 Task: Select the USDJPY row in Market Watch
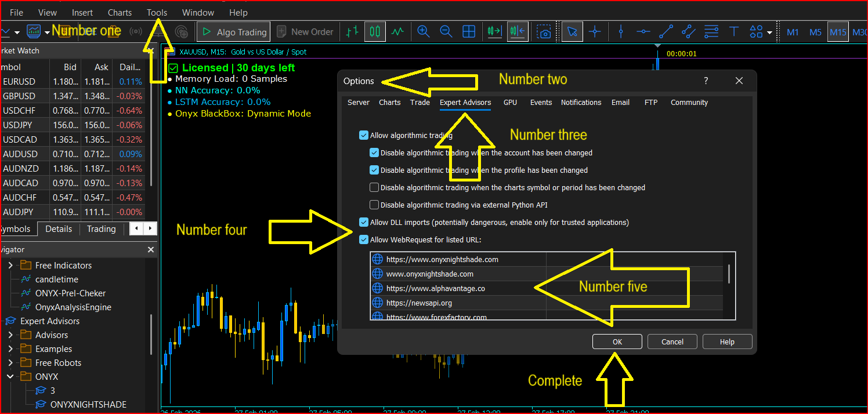pyautogui.click(x=73, y=125)
